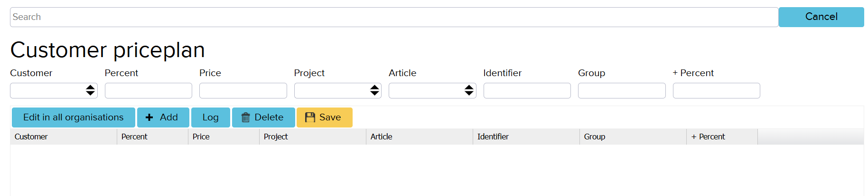Focus the + Percent input field

click(716, 90)
